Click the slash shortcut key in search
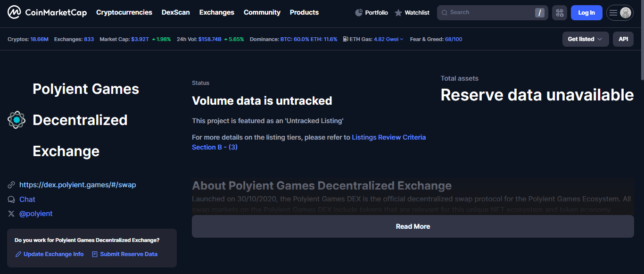The image size is (644, 274). pyautogui.click(x=540, y=13)
